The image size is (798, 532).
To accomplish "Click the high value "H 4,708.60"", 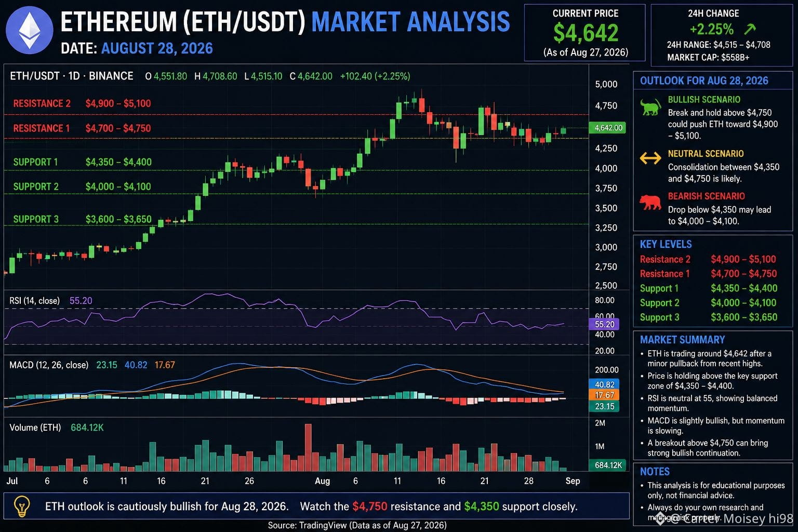I will [x=216, y=76].
